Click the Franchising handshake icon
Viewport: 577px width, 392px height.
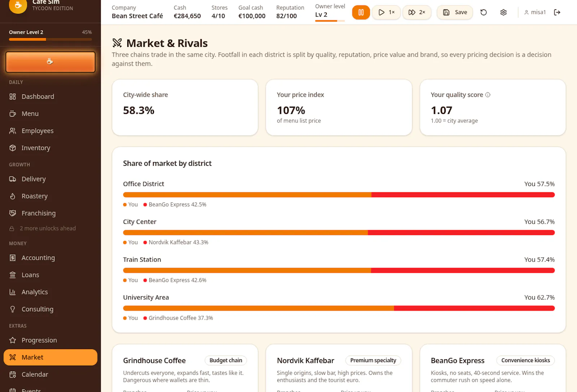point(13,213)
